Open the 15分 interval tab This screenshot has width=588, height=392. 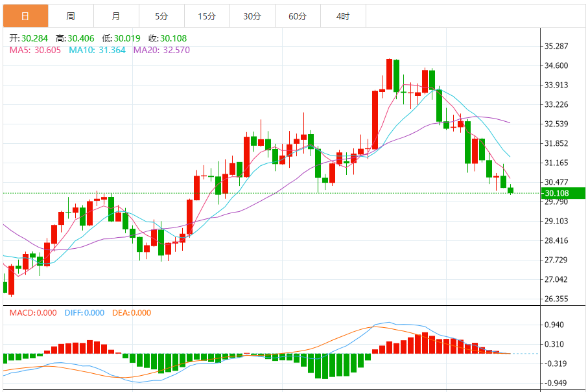[x=207, y=16]
